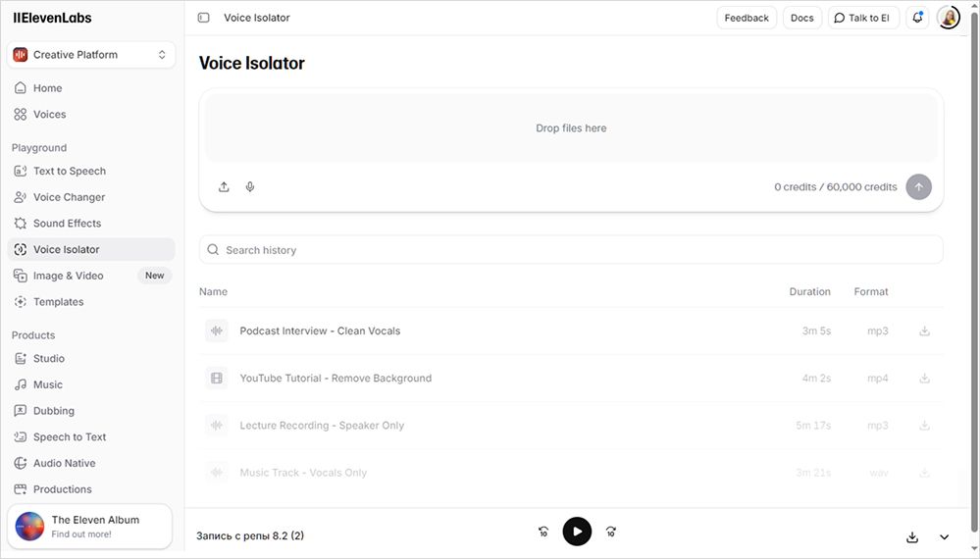Download the Podcast Interview mp3 file
980x559 pixels.
pos(924,331)
